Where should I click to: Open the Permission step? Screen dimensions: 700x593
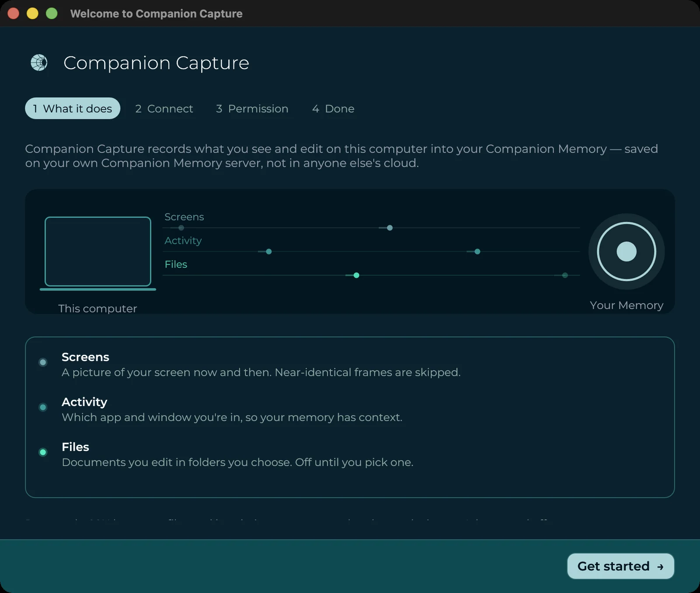(x=252, y=108)
